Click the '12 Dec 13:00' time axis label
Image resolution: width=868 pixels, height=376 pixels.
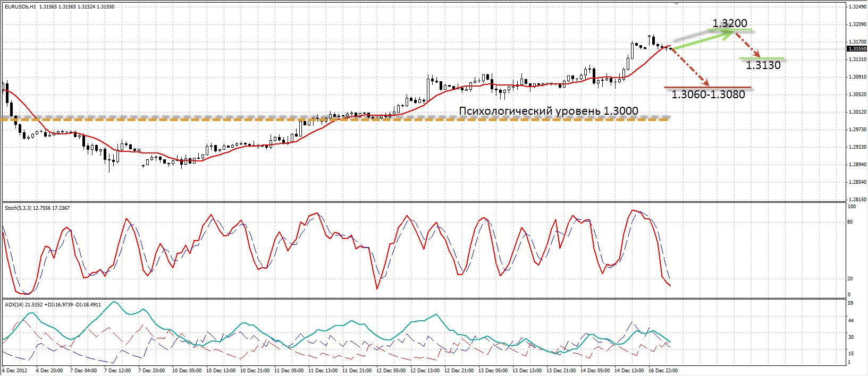coord(425,371)
